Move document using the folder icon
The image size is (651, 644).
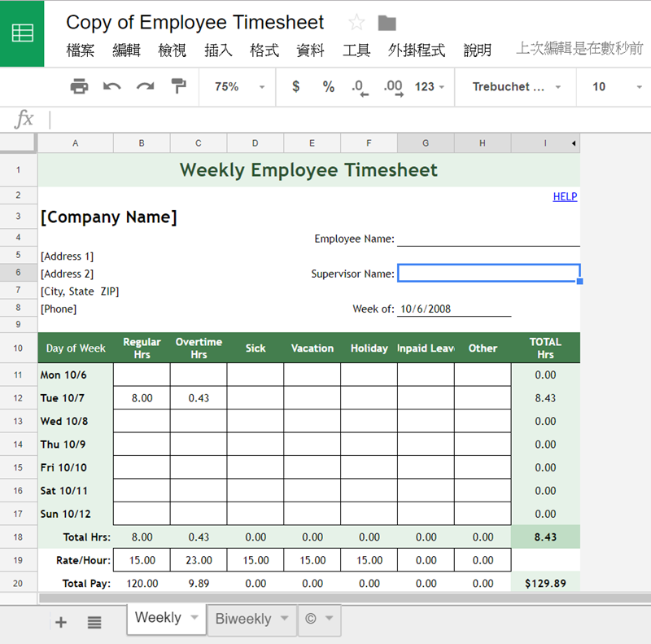coord(387,23)
